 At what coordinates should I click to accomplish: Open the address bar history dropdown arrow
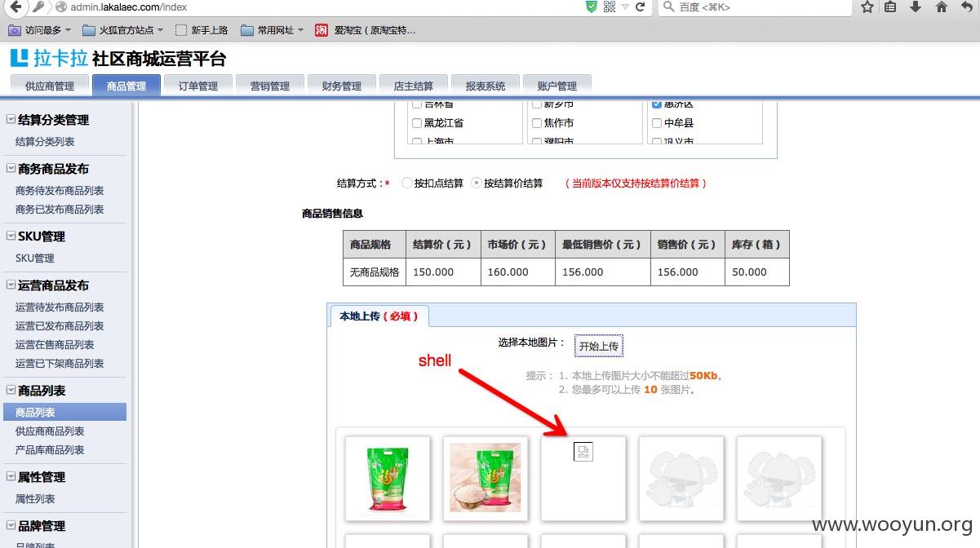[x=625, y=7]
